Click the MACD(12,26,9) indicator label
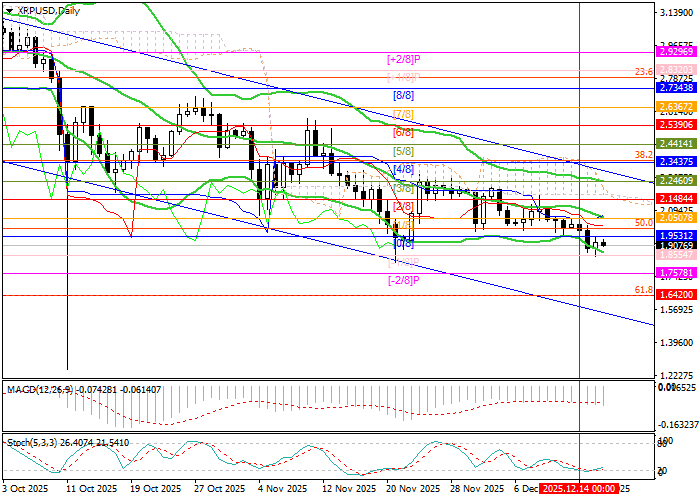This screenshot has width=700, height=500. [38, 359]
